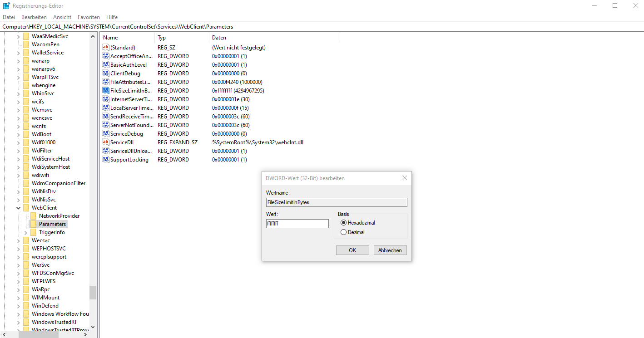Open the Ansicht menu
This screenshot has width=644, height=338.
tap(62, 17)
